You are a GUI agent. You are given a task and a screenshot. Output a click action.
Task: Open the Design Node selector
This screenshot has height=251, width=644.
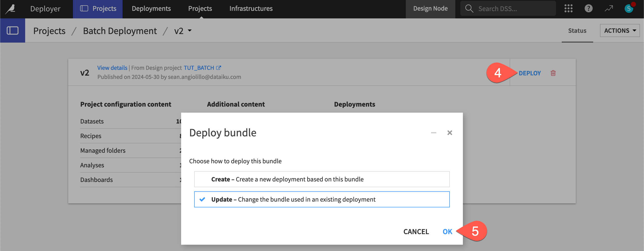coord(430,8)
